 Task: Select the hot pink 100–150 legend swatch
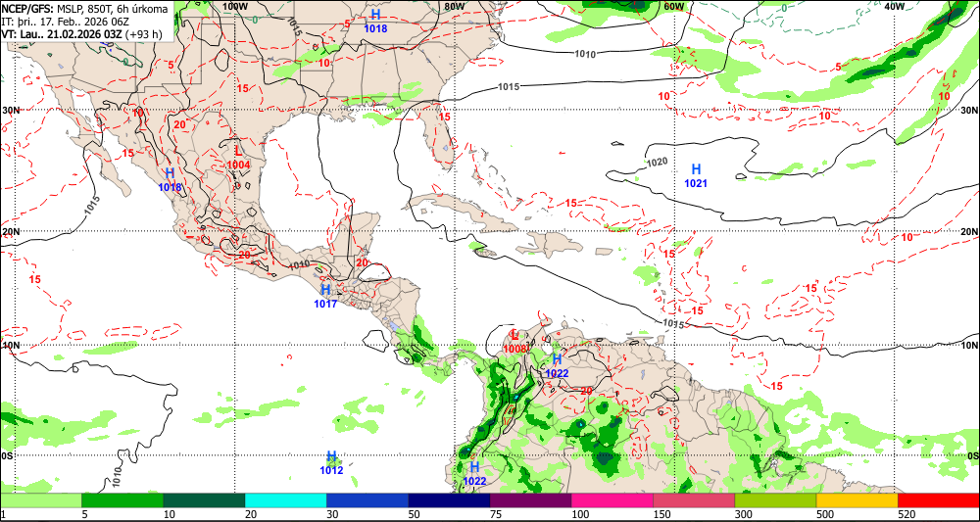click(612, 500)
